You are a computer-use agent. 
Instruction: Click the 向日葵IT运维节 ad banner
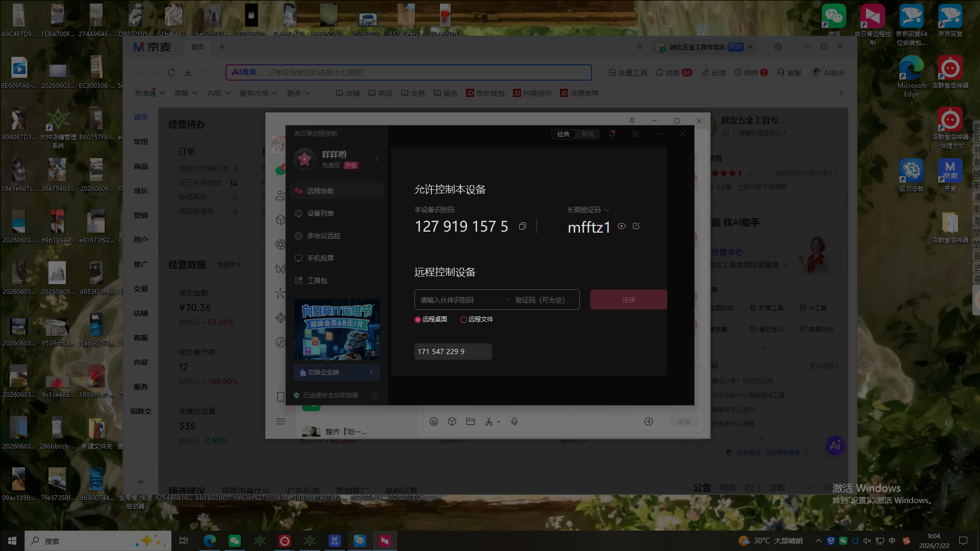[x=337, y=330]
